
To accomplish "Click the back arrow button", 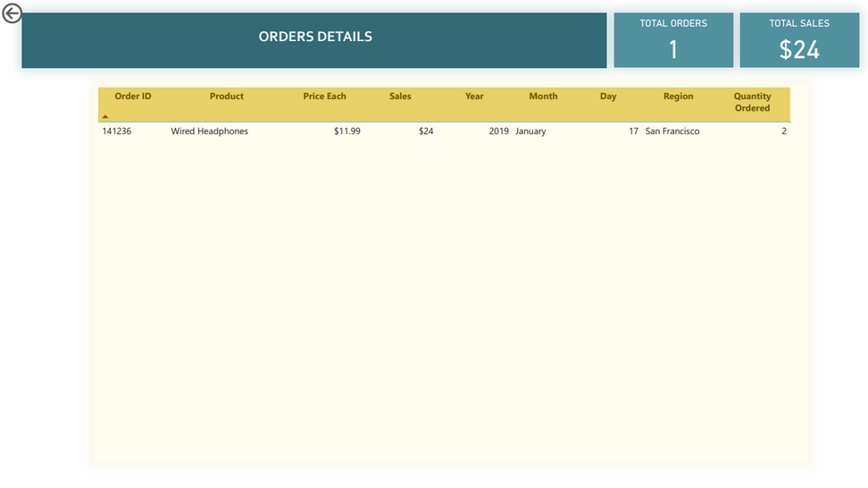I will (x=12, y=13).
